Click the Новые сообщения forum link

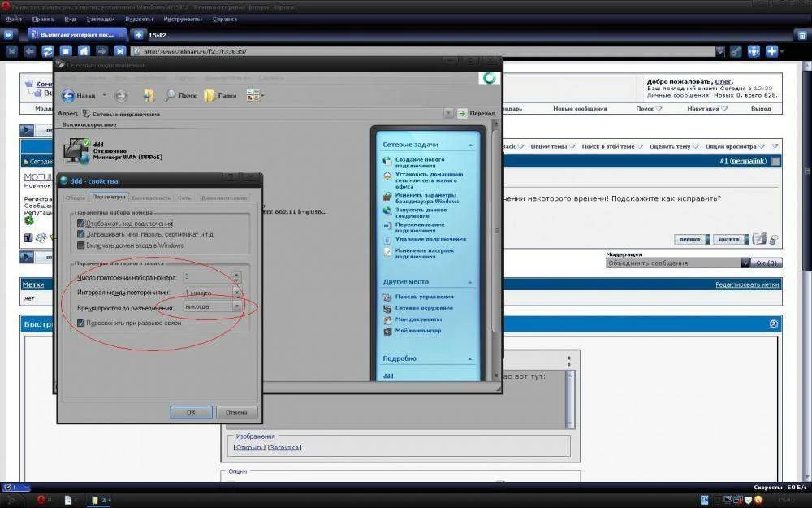pyautogui.click(x=580, y=109)
